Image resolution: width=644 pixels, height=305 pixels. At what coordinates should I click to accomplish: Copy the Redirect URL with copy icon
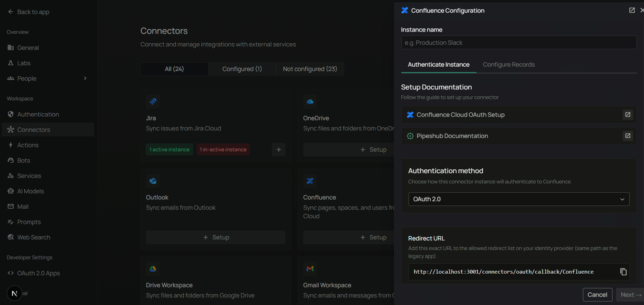point(623,272)
